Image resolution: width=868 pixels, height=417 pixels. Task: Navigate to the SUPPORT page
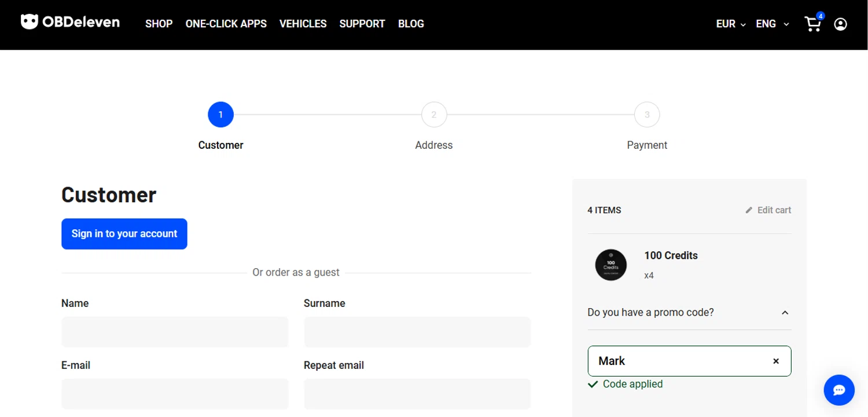tap(362, 24)
